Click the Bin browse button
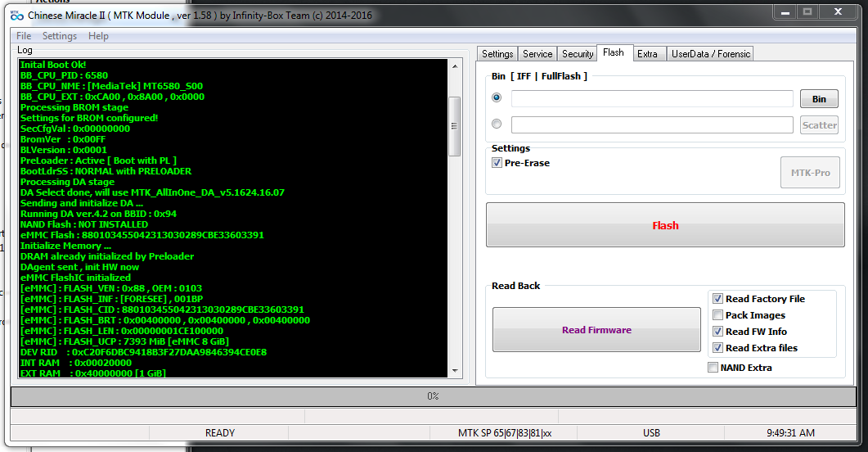Viewport: 868px width, 452px height. [x=819, y=98]
